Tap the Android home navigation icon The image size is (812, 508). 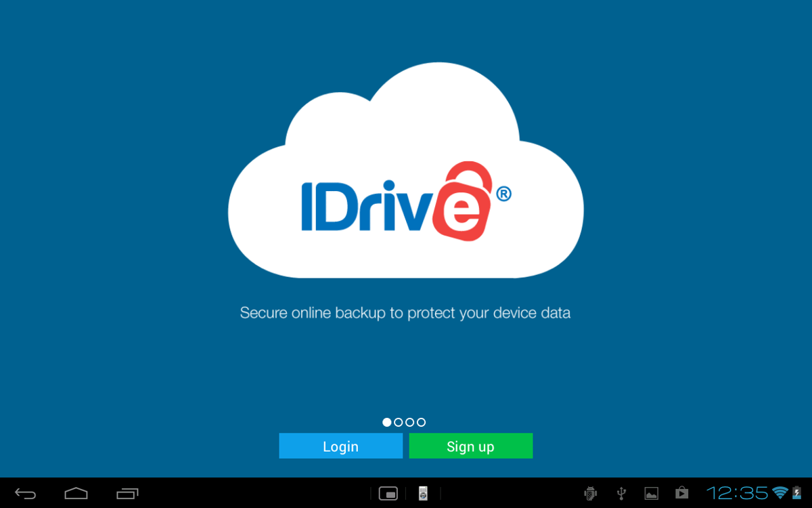click(76, 493)
